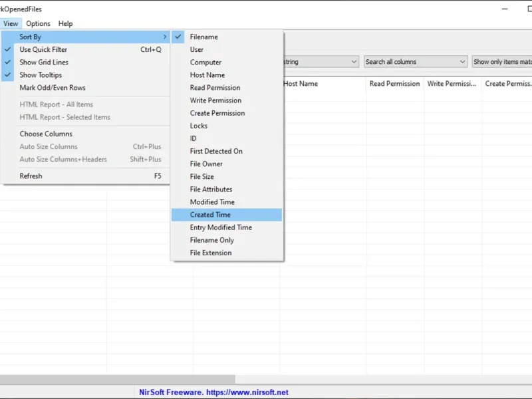Select Auto Size Columns+Headers
Image resolution: width=532 pixels, height=399 pixels.
[86, 159]
